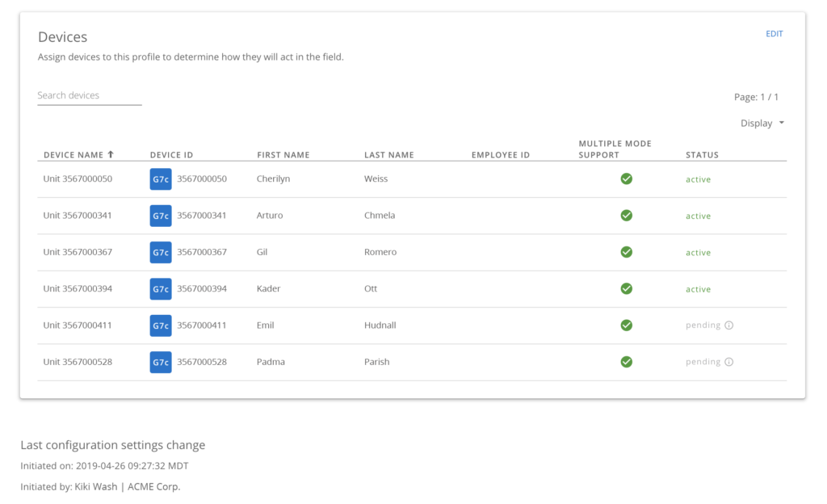Open the Display dropdown
Image resolution: width=827 pixels, height=504 pixels.
coord(761,123)
